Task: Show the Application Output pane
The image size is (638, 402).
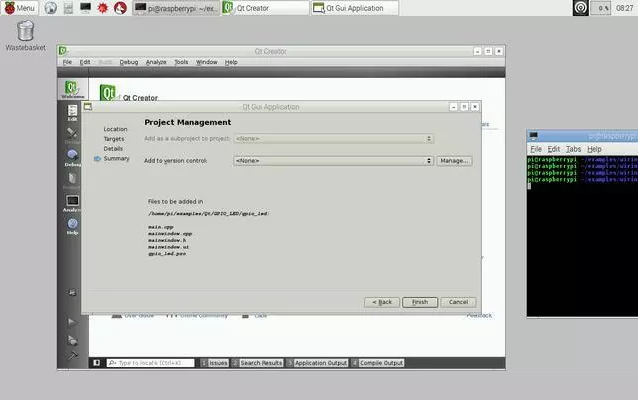Action: point(319,363)
